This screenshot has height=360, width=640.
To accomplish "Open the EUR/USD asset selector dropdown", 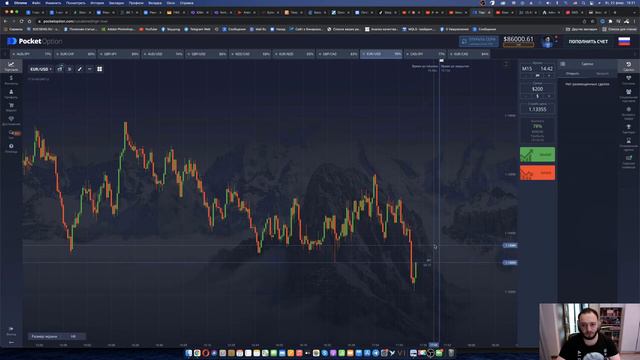I will click(41, 69).
